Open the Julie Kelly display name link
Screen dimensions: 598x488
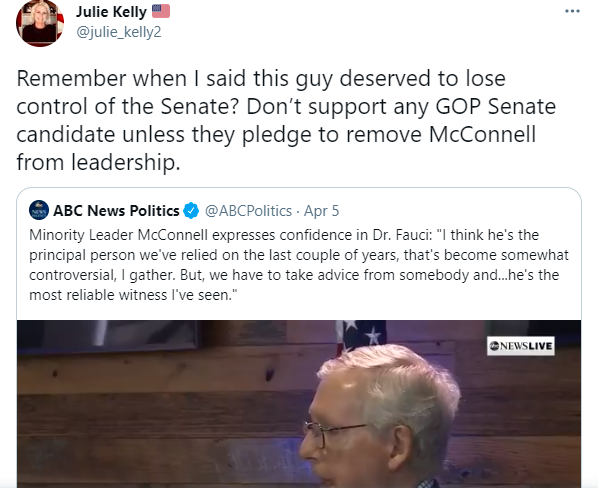(x=111, y=12)
